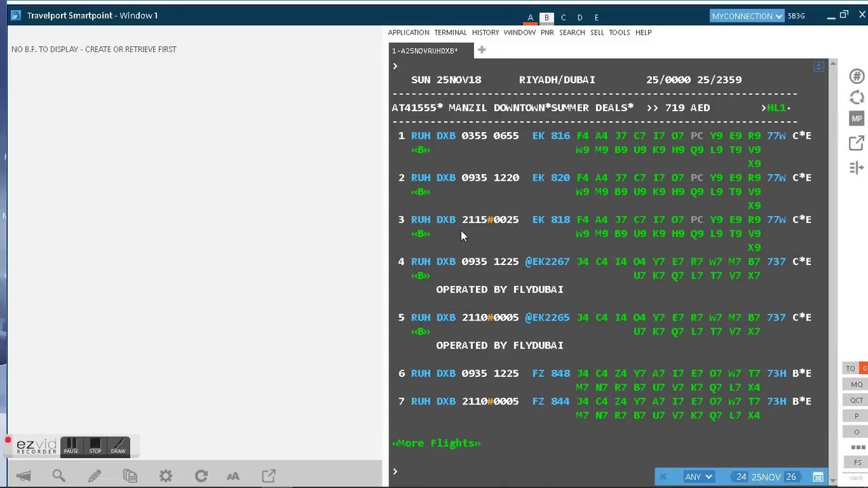Open the TERMINAL menu

[450, 33]
